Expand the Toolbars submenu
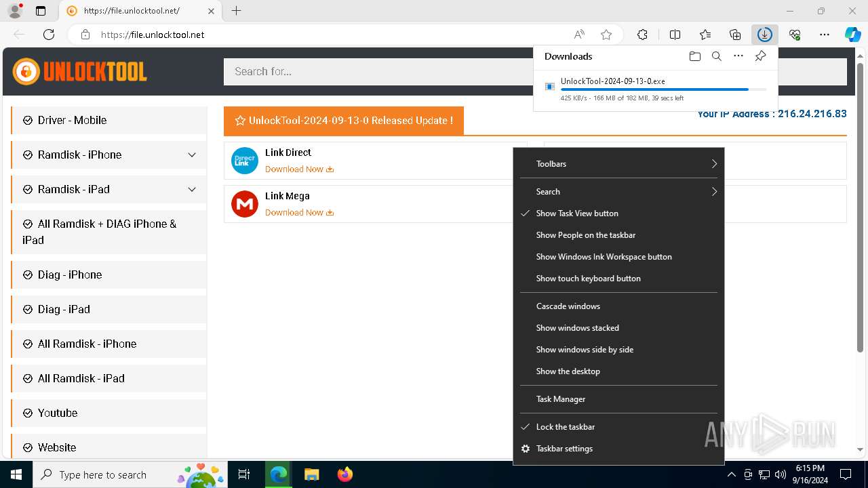868x488 pixels. (618, 164)
